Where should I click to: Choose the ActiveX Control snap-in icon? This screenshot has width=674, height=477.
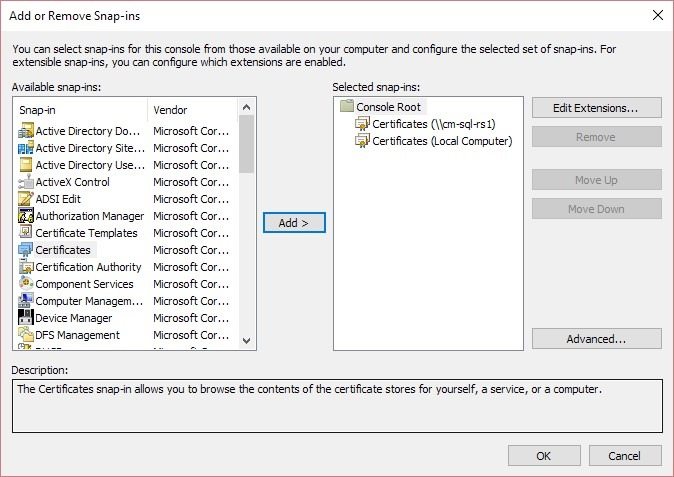pos(26,182)
